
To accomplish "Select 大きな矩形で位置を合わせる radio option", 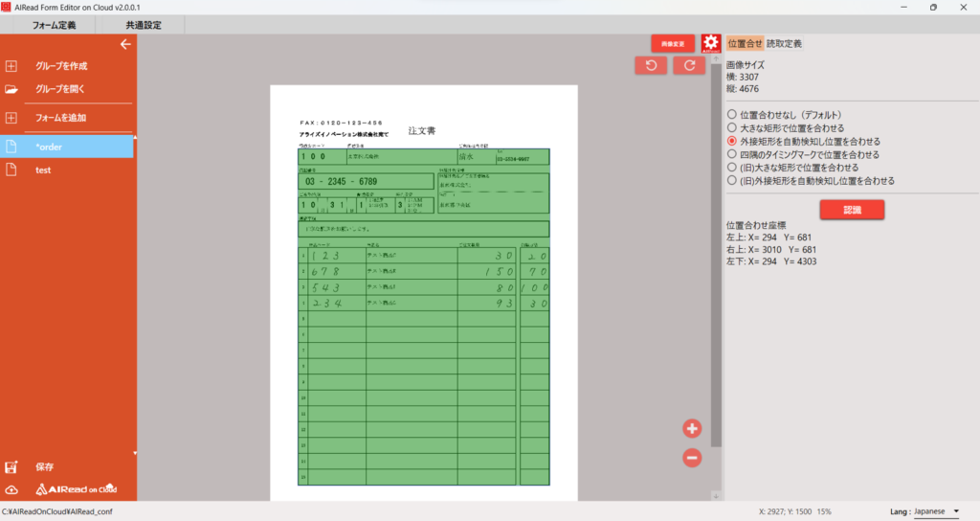I will [x=732, y=127].
